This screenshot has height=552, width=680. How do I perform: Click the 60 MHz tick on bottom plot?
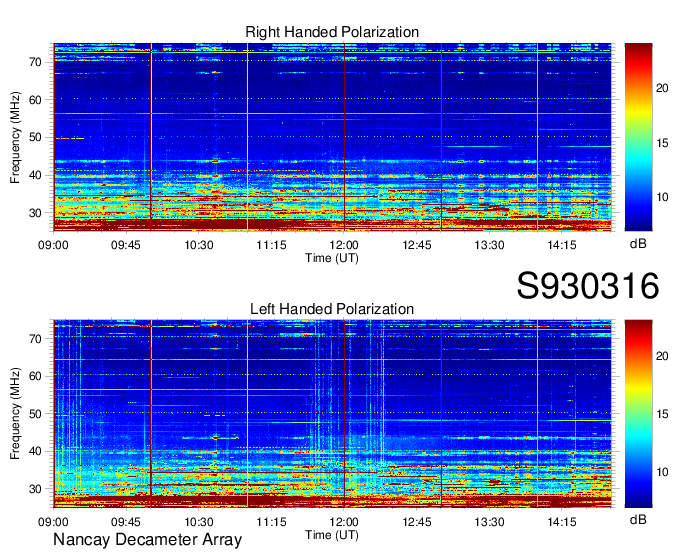(36, 376)
